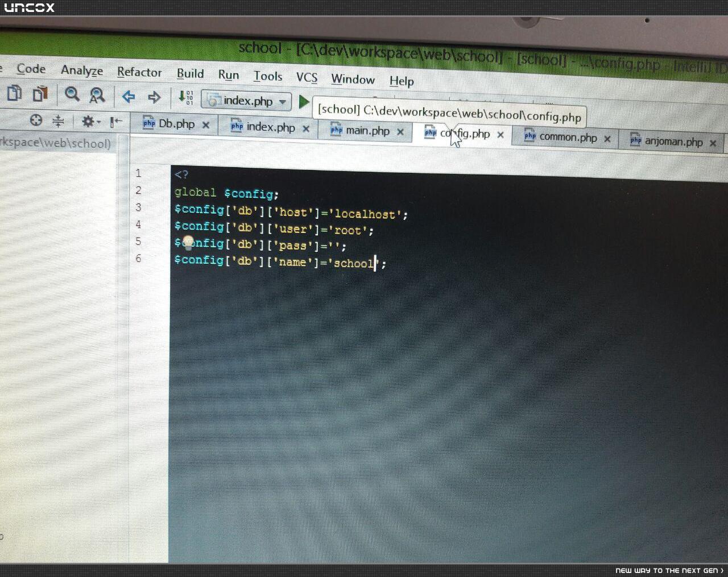Open the Help menu
728x577 pixels.
click(x=402, y=81)
